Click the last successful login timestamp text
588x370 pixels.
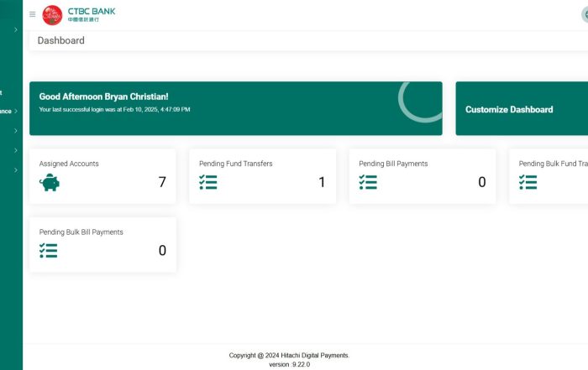(x=114, y=109)
